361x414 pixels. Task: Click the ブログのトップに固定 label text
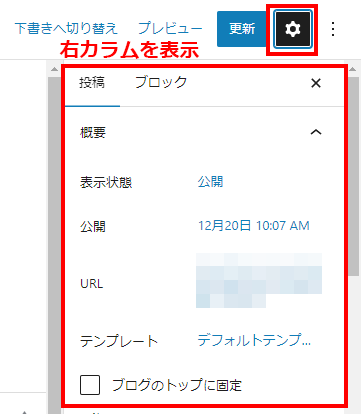(x=177, y=385)
